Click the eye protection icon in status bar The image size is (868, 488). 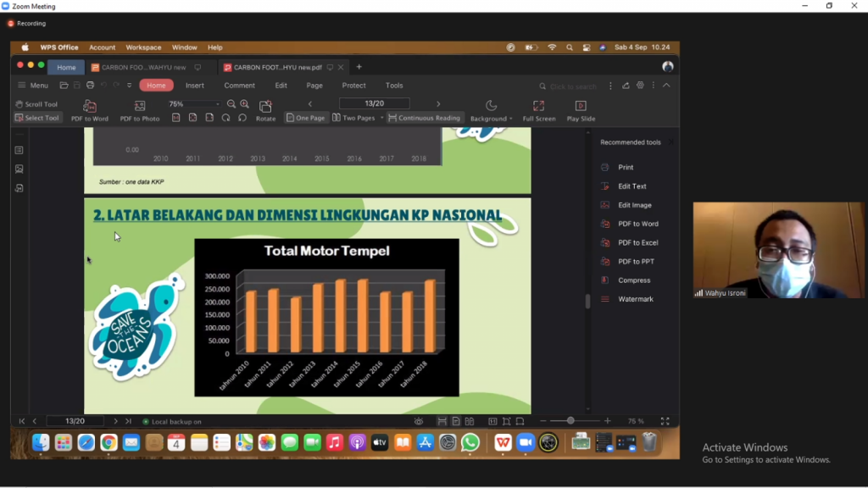[x=419, y=421]
